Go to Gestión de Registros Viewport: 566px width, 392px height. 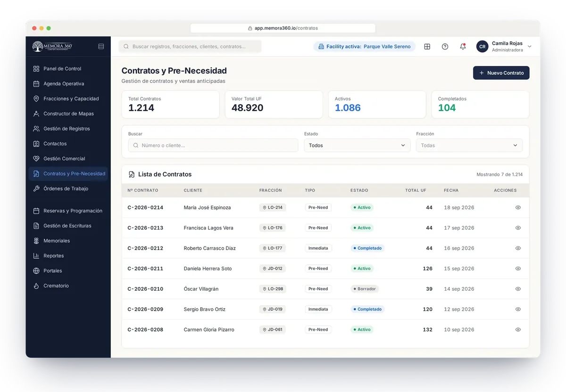(68, 129)
